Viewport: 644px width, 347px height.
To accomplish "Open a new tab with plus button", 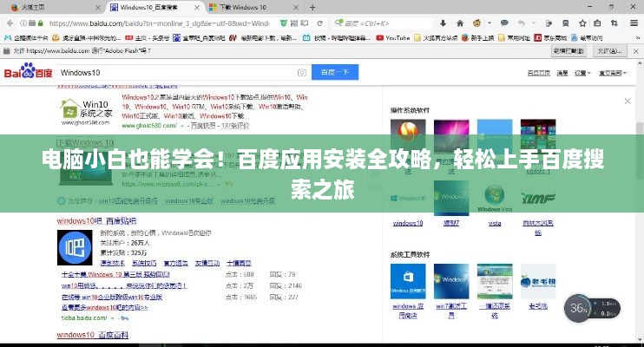I will (x=312, y=8).
